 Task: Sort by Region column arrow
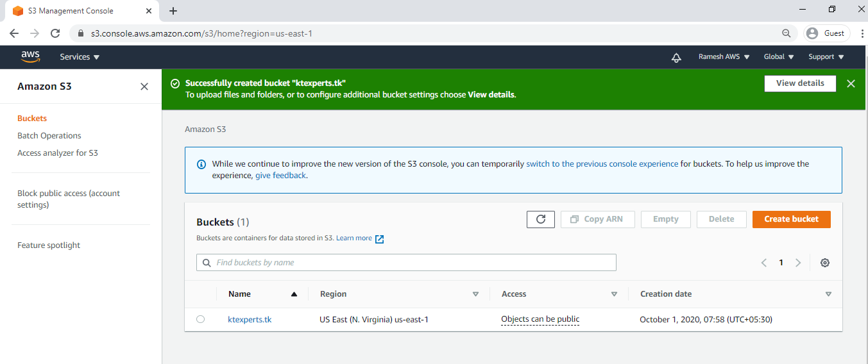(475, 294)
